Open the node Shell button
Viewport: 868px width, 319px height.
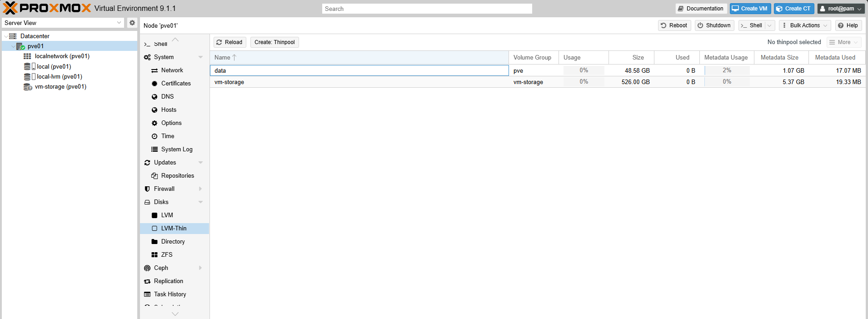(x=751, y=25)
